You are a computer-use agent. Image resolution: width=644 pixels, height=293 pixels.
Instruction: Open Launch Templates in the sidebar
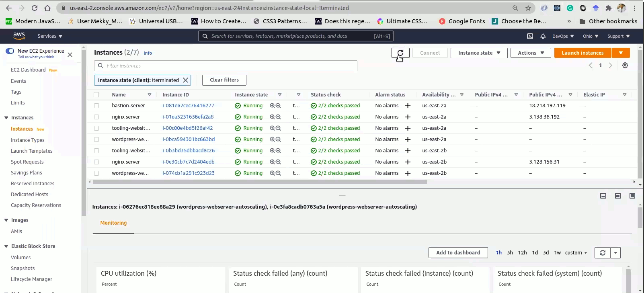[x=32, y=151]
